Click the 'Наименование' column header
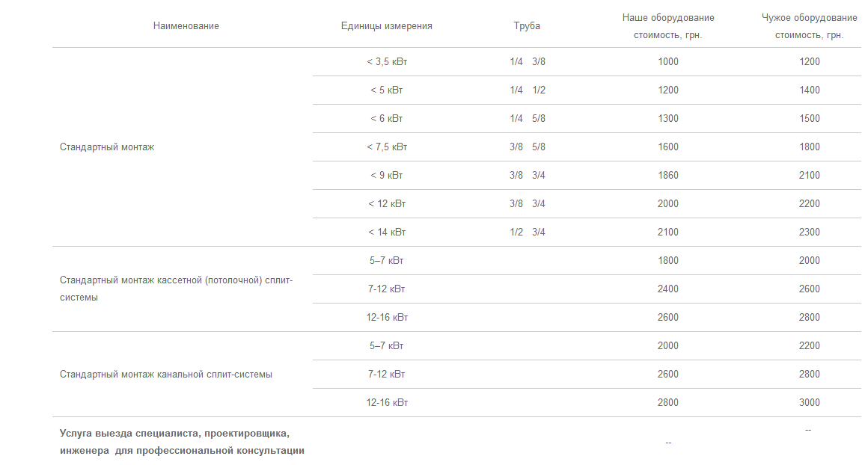Viewport: 868px width, 465px height. (x=186, y=26)
